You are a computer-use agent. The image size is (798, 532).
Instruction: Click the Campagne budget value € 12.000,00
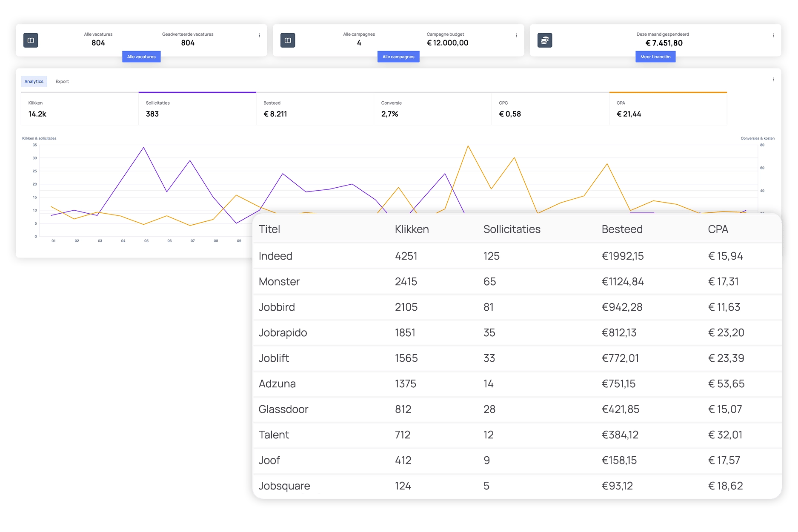[447, 43]
